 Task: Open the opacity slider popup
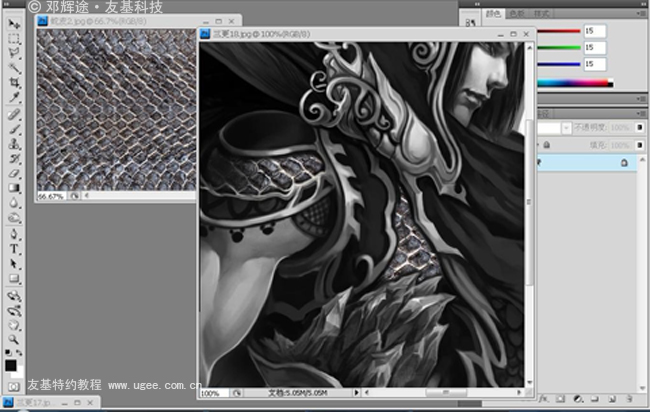[640, 128]
